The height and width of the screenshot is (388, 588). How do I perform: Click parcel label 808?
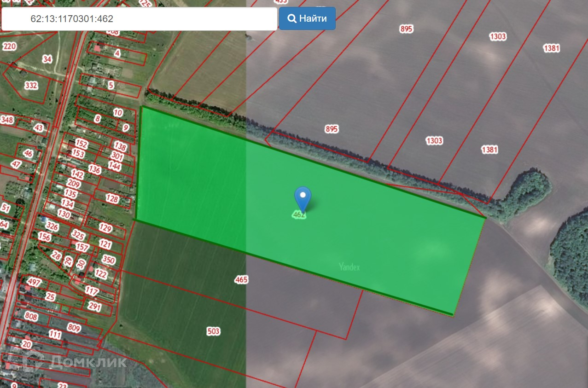31,316
